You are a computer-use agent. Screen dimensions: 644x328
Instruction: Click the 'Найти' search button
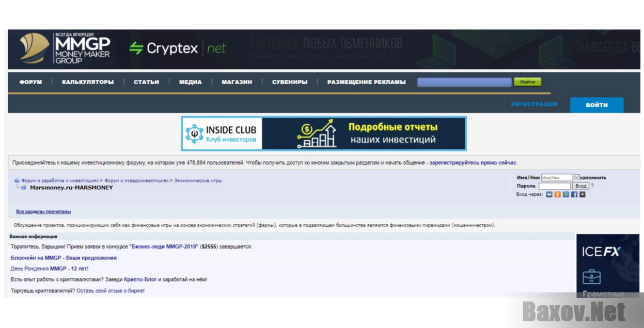tap(527, 82)
